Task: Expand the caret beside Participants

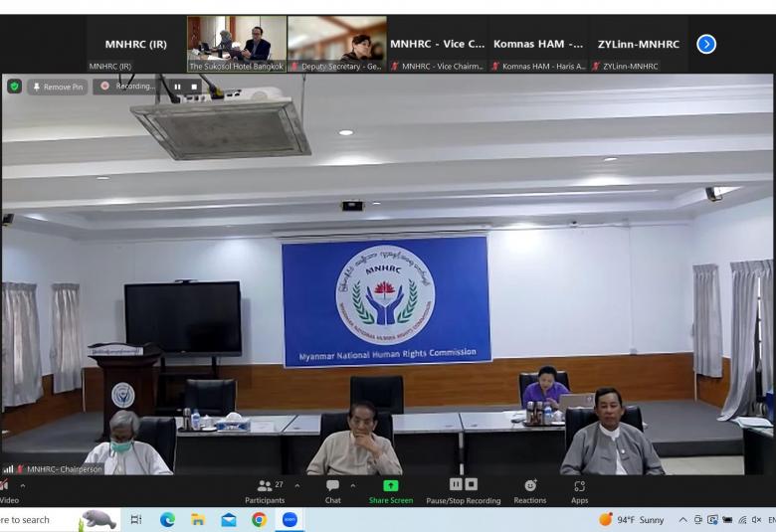Action: click(296, 486)
